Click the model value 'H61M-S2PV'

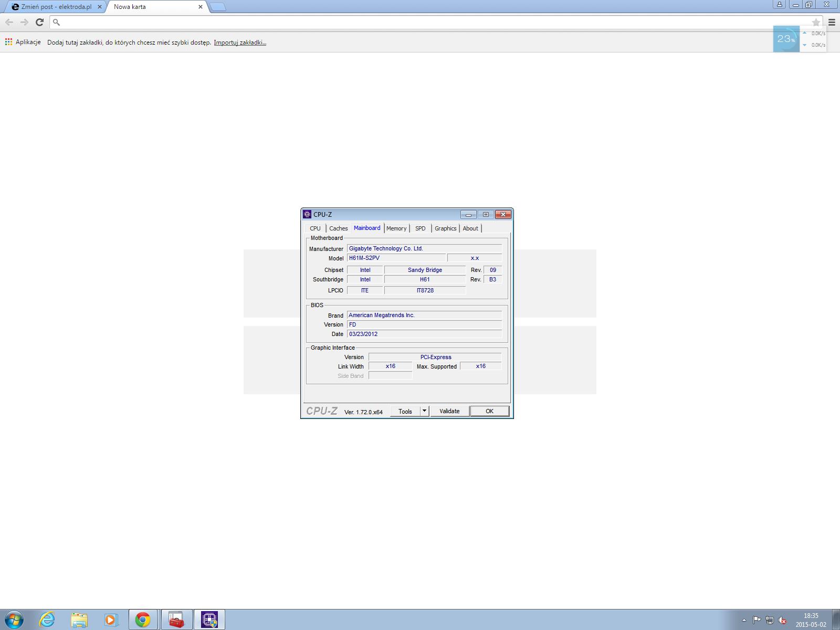(396, 258)
